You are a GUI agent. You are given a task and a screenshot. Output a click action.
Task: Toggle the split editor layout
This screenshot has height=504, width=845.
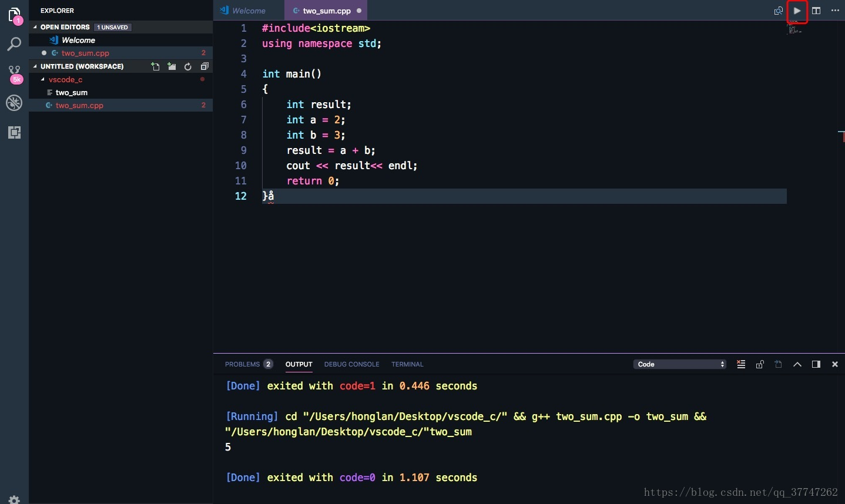816,11
